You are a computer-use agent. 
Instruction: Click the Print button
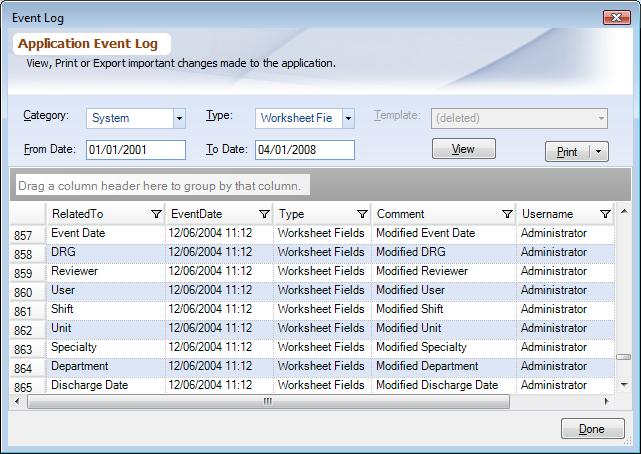pyautogui.click(x=567, y=152)
